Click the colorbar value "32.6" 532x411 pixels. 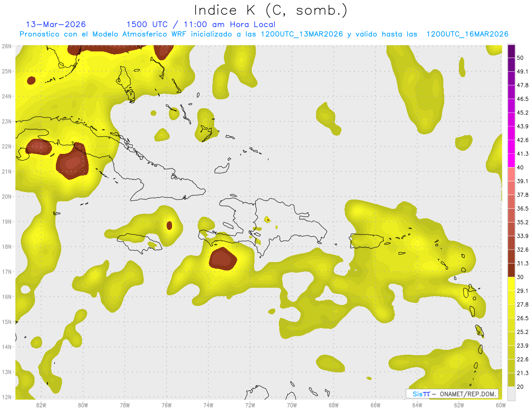523,250
